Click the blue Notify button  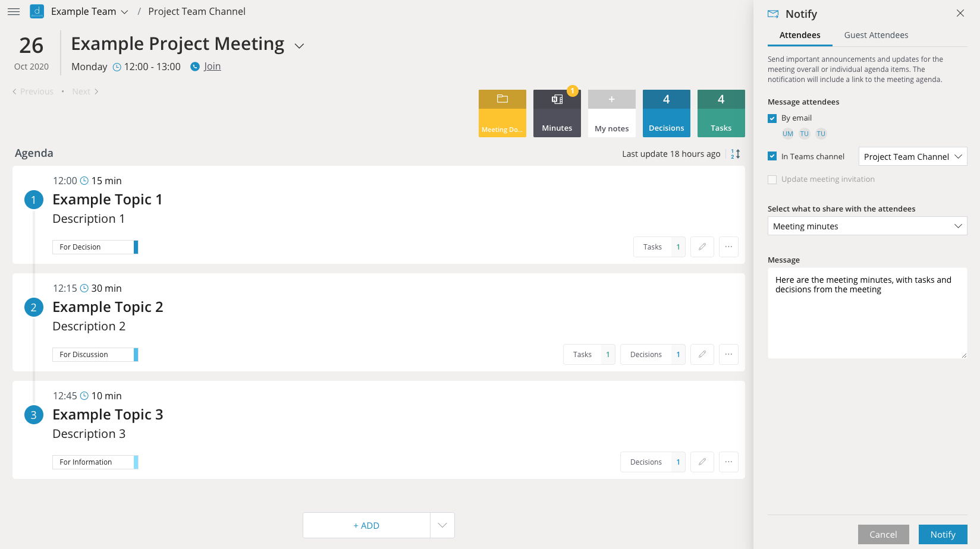[943, 534]
